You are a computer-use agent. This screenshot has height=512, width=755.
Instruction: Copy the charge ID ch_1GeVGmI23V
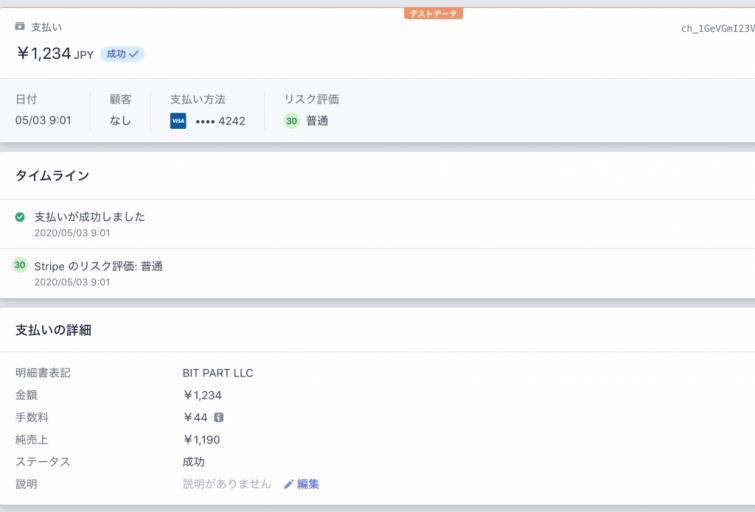click(x=717, y=29)
